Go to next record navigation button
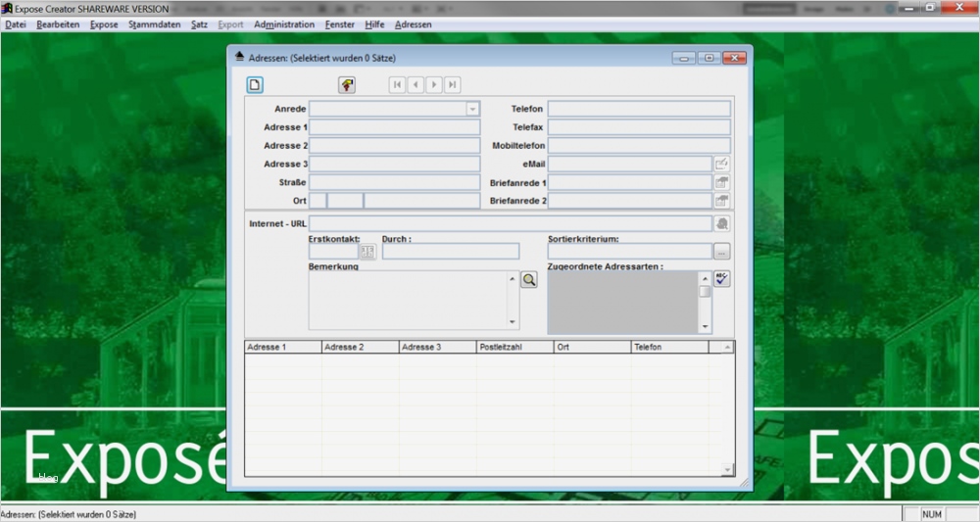 click(x=434, y=85)
